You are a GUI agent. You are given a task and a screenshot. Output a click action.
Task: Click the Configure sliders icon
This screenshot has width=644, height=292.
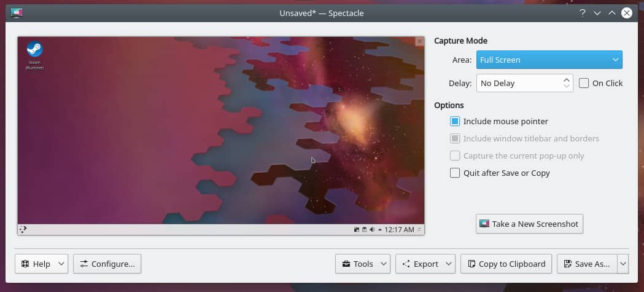[x=83, y=264]
